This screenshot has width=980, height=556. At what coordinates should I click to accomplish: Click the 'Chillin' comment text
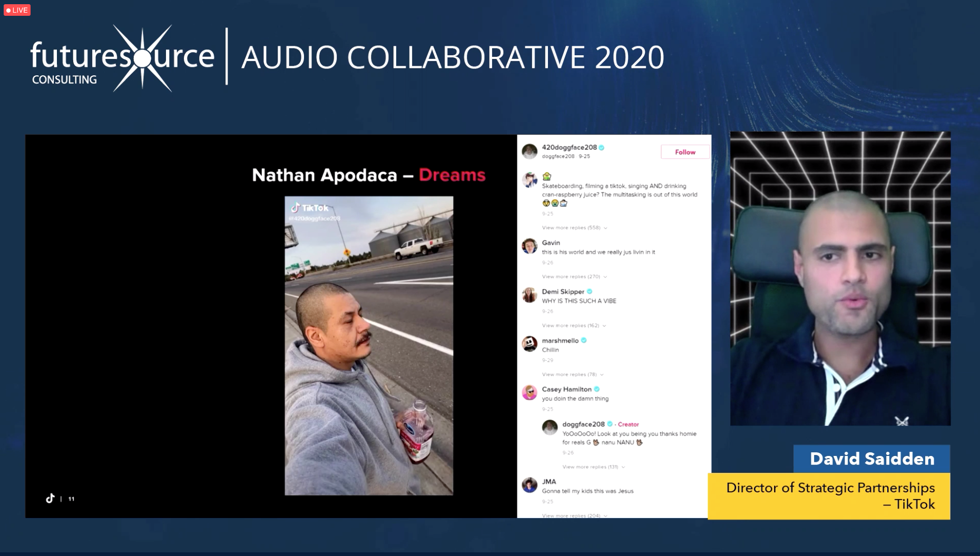coord(551,350)
